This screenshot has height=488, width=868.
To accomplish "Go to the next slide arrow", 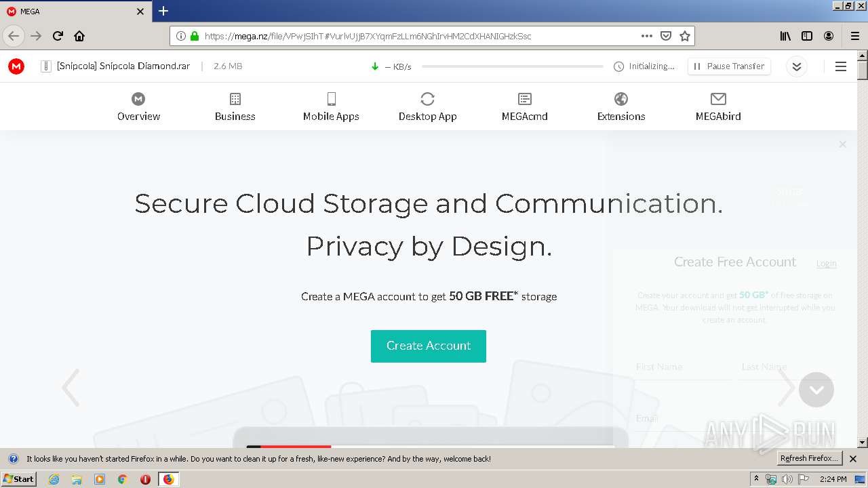I will coord(787,388).
